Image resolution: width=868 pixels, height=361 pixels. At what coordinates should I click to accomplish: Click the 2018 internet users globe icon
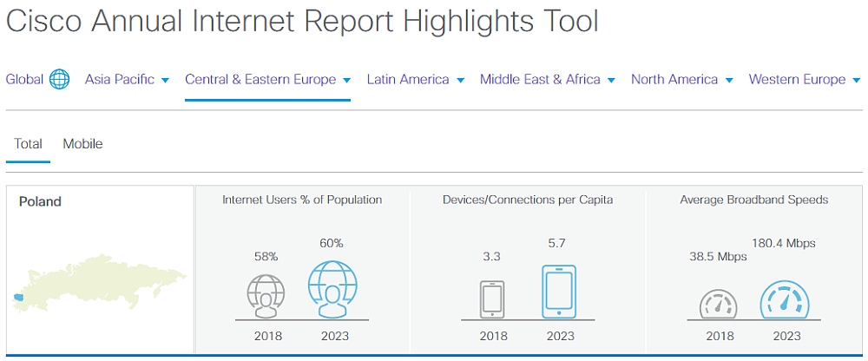[266, 296]
